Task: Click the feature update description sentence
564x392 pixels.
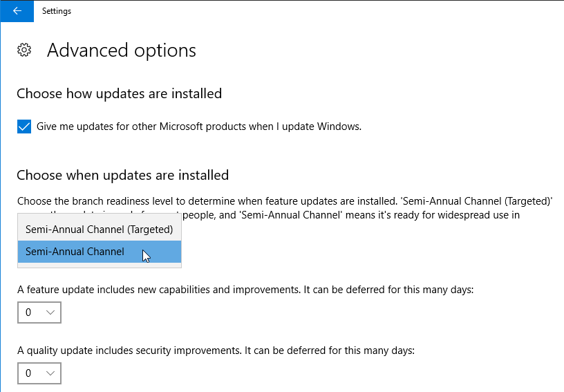Action: (245, 290)
